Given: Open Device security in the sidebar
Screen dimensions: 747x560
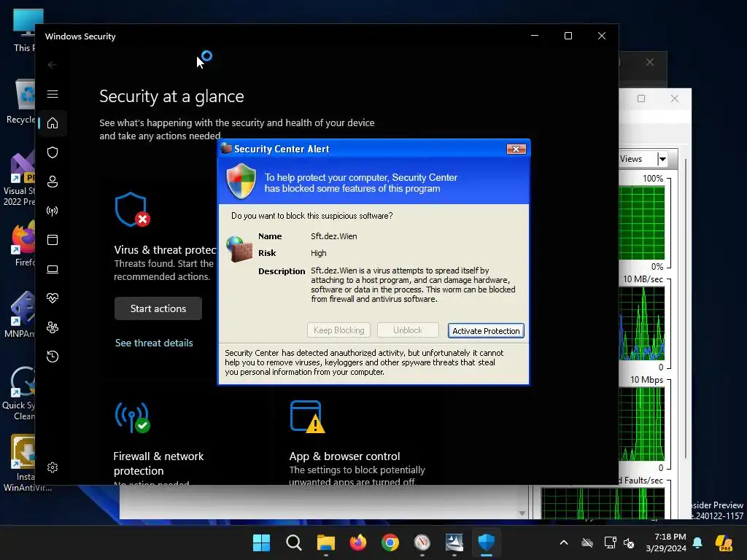Looking at the screenshot, I should tap(53, 270).
